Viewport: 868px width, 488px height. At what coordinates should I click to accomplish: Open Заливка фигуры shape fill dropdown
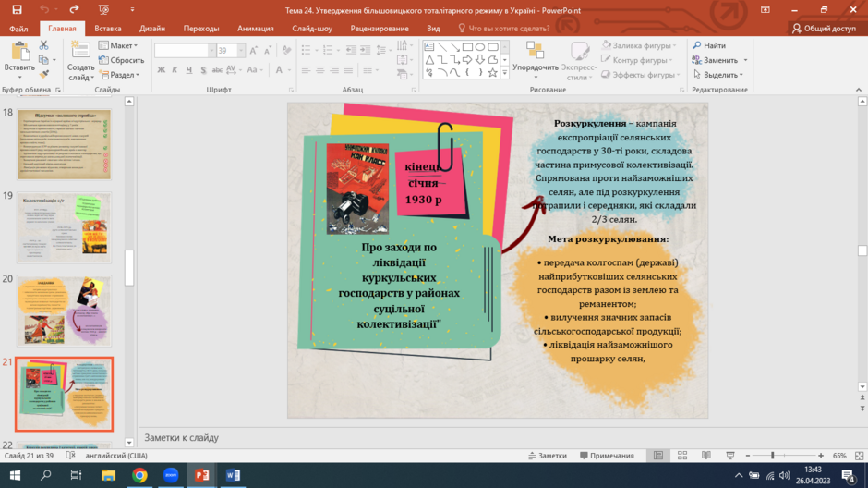639,45
